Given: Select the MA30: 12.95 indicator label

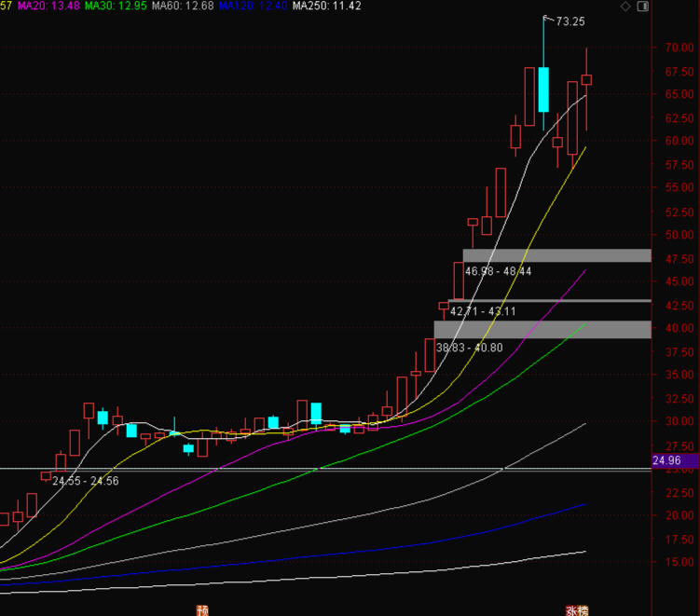Looking at the screenshot, I should tap(116, 6).
